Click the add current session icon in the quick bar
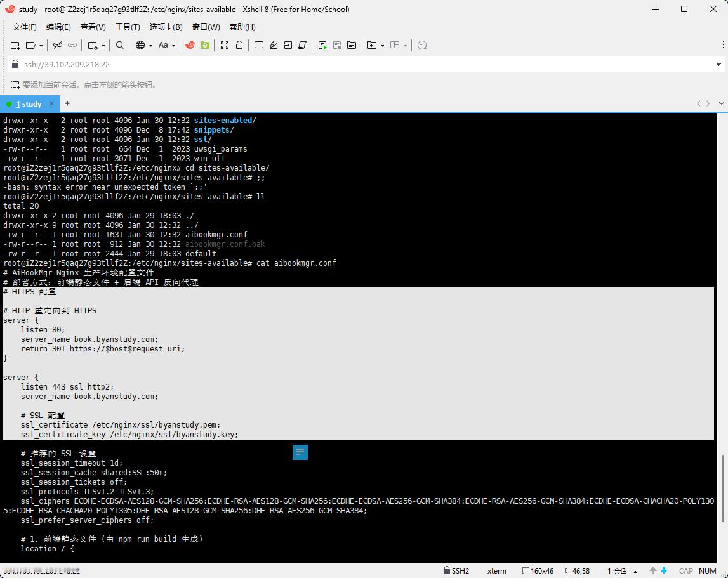The height and width of the screenshot is (578, 728). point(15,85)
